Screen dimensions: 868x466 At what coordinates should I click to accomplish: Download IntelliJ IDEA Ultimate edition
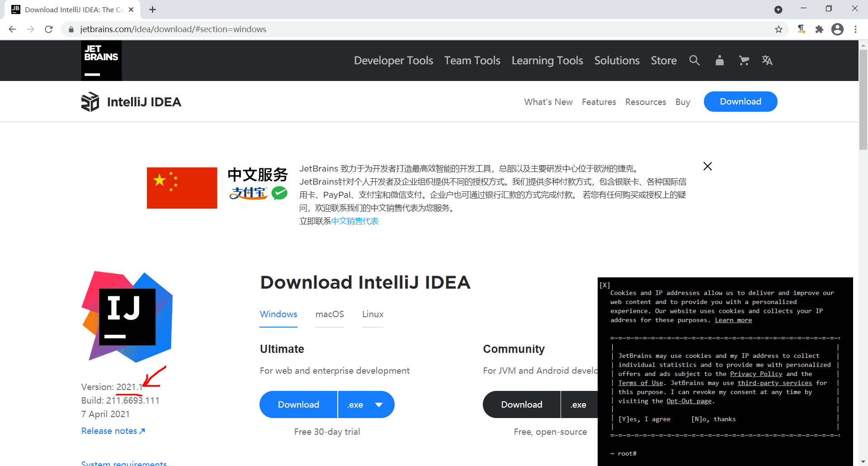pos(298,404)
